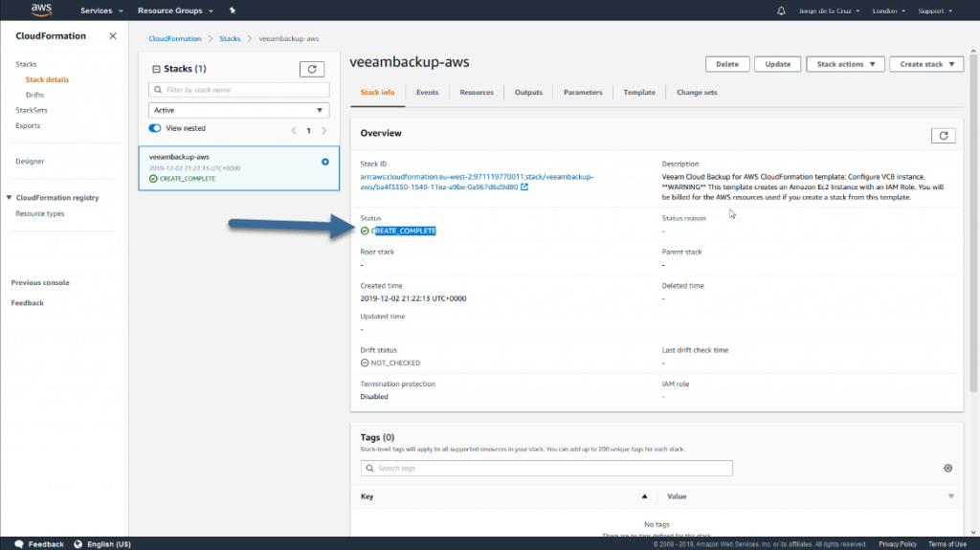Click the Delete stack button
This screenshot has height=550, width=980.
point(727,64)
